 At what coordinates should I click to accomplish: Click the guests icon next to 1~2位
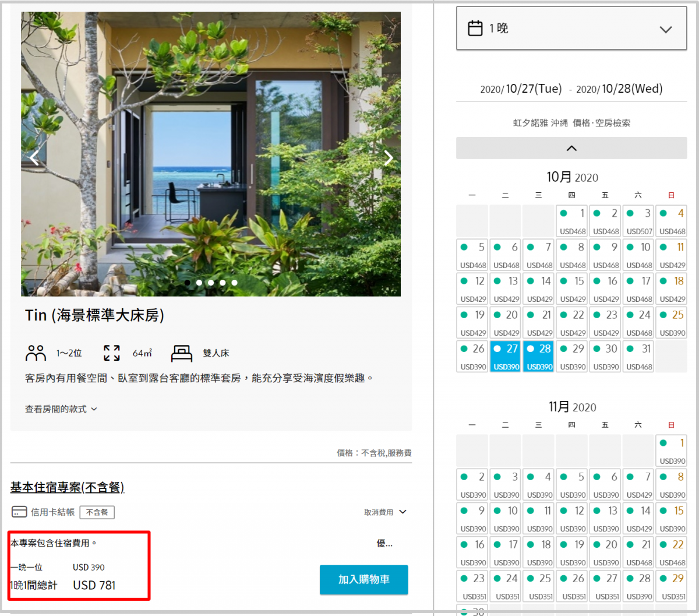click(36, 353)
